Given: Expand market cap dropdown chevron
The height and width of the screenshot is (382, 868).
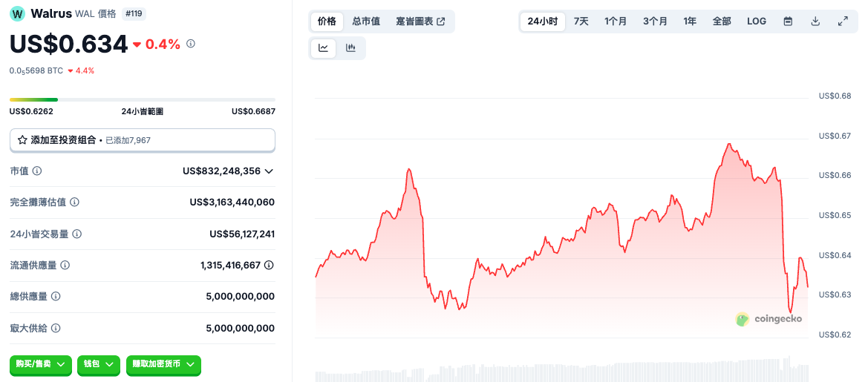Looking at the screenshot, I should click(269, 171).
